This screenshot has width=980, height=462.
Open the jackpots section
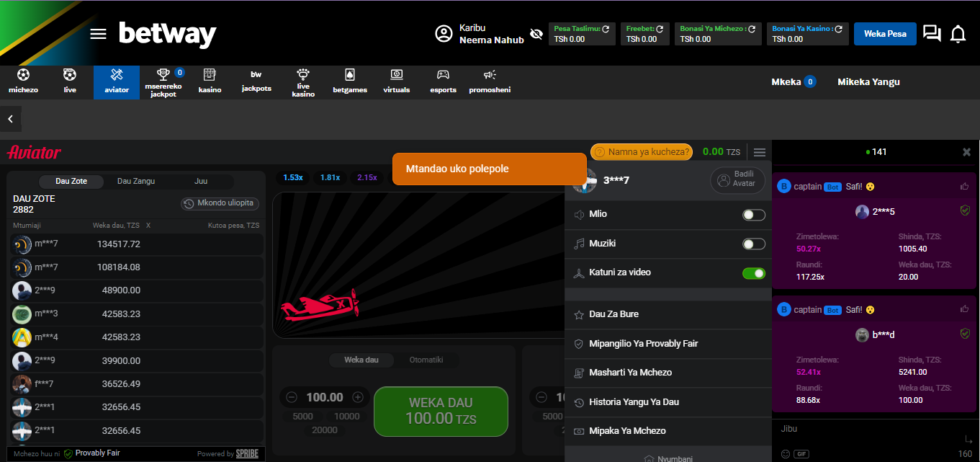point(256,81)
